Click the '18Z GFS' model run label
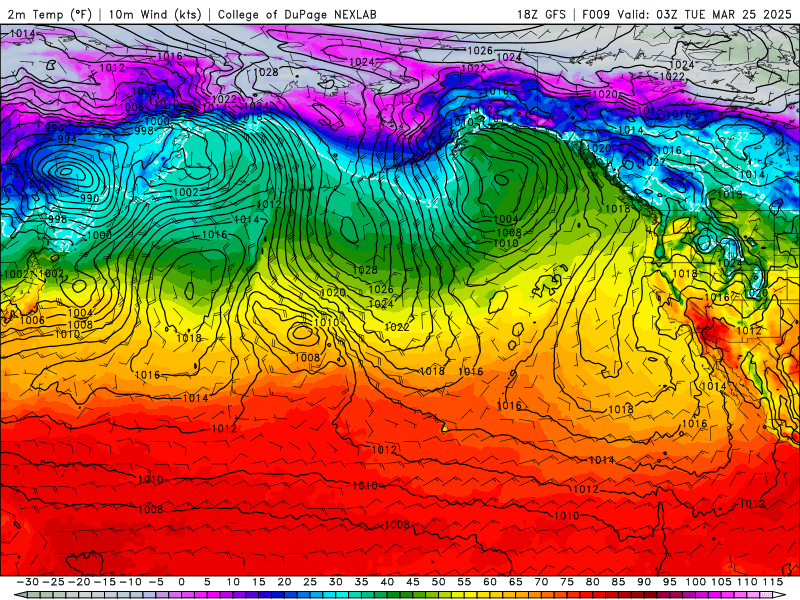The height and width of the screenshot is (600, 800). pos(541,14)
